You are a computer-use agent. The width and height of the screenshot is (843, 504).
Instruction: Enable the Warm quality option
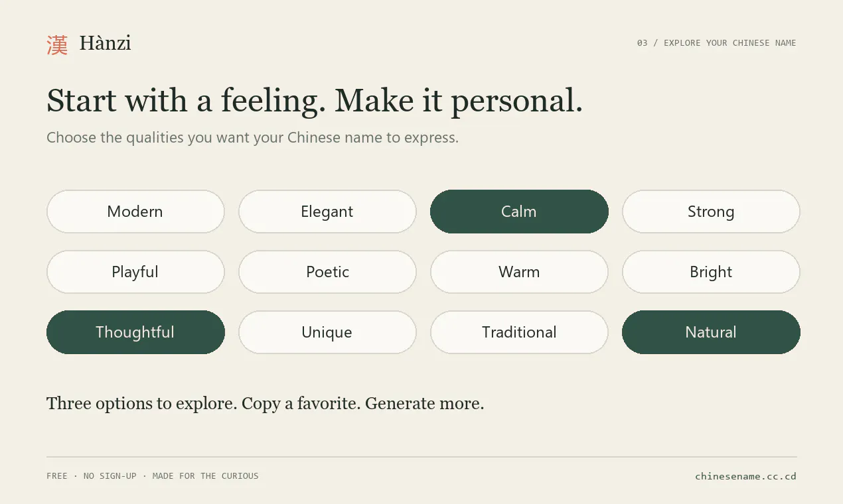pos(519,272)
